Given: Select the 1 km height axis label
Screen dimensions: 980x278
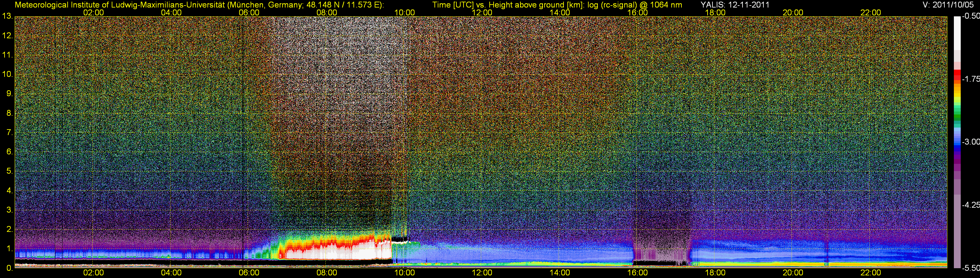Looking at the screenshot, I should (x=9, y=249).
